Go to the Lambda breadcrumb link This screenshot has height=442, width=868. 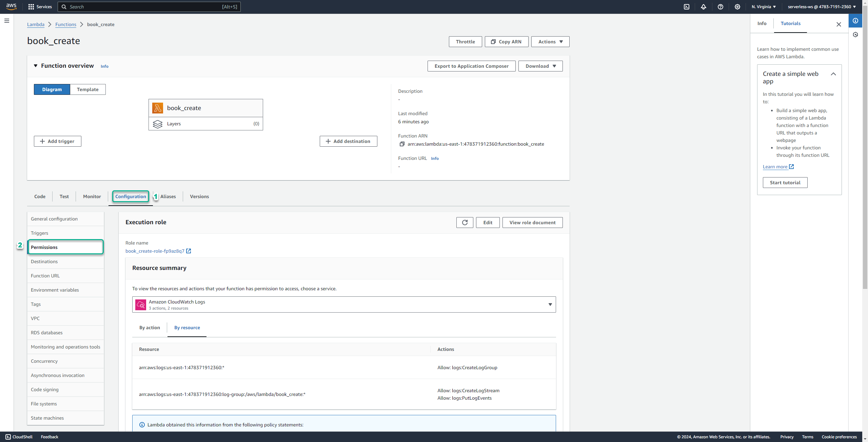point(36,24)
